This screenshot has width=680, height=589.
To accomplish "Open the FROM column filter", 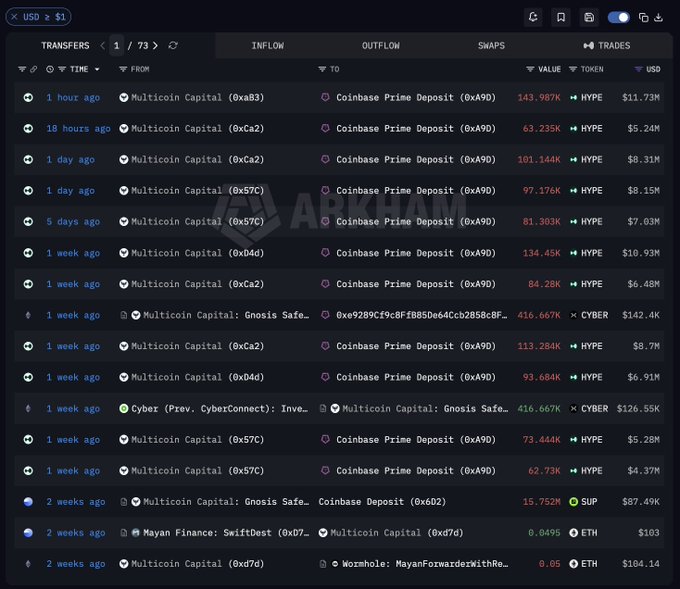I will tap(123, 69).
